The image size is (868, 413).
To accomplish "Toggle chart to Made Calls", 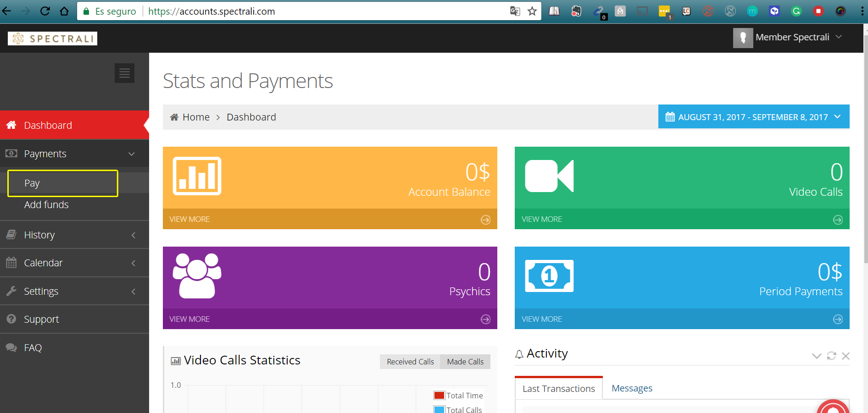I will point(465,362).
